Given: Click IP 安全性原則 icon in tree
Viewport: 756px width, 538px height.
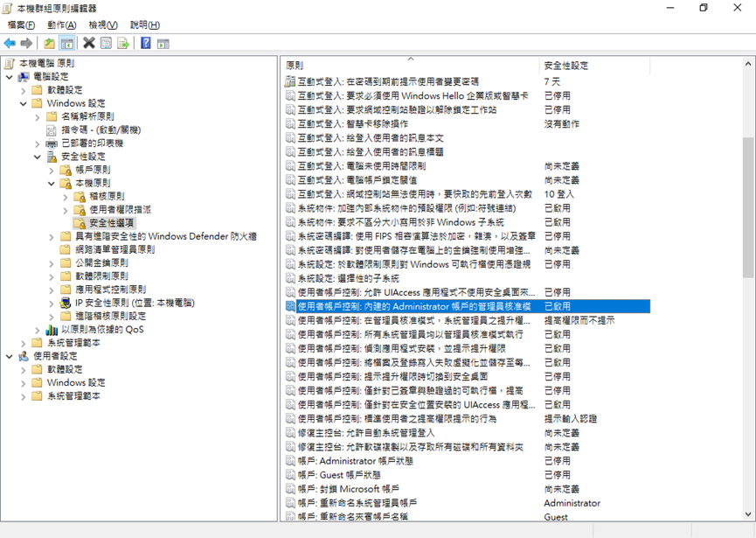Looking at the screenshot, I should tap(66, 303).
